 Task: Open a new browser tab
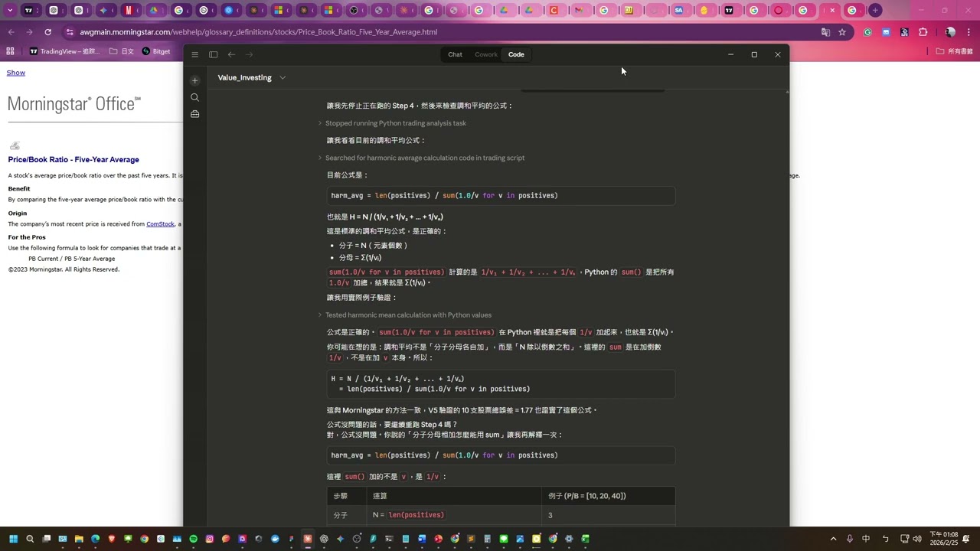tap(875, 10)
